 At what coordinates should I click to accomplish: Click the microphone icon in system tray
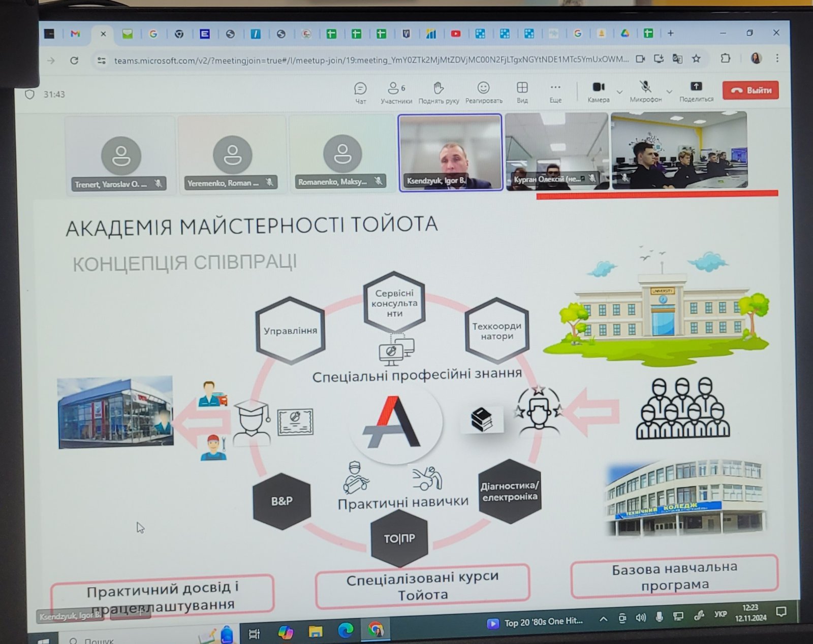(659, 617)
